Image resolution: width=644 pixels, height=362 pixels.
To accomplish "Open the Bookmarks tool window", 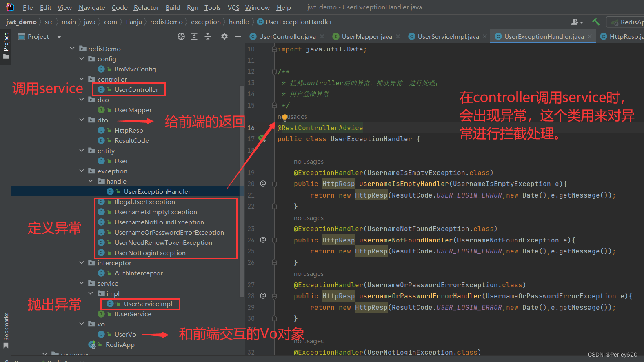I will (x=6, y=331).
